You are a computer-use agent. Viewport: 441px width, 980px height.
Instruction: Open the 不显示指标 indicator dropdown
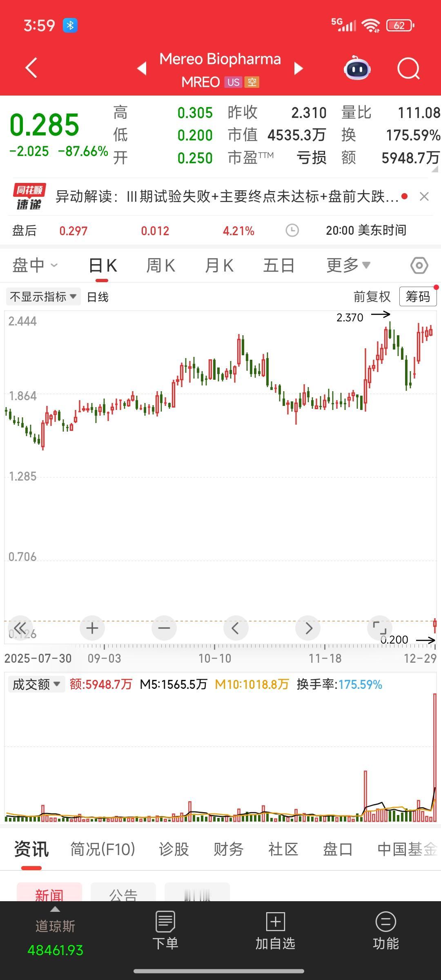(43, 297)
